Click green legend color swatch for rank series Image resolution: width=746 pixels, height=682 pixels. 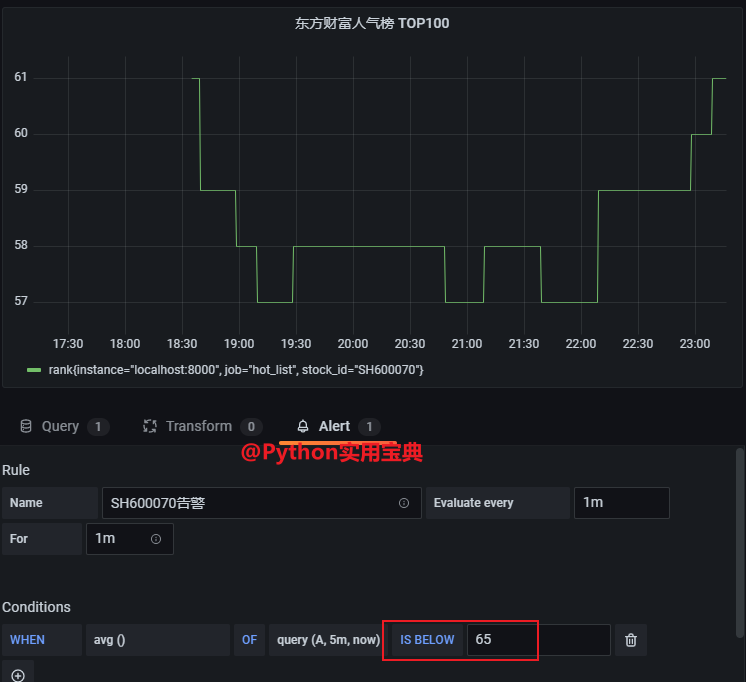(x=34, y=370)
